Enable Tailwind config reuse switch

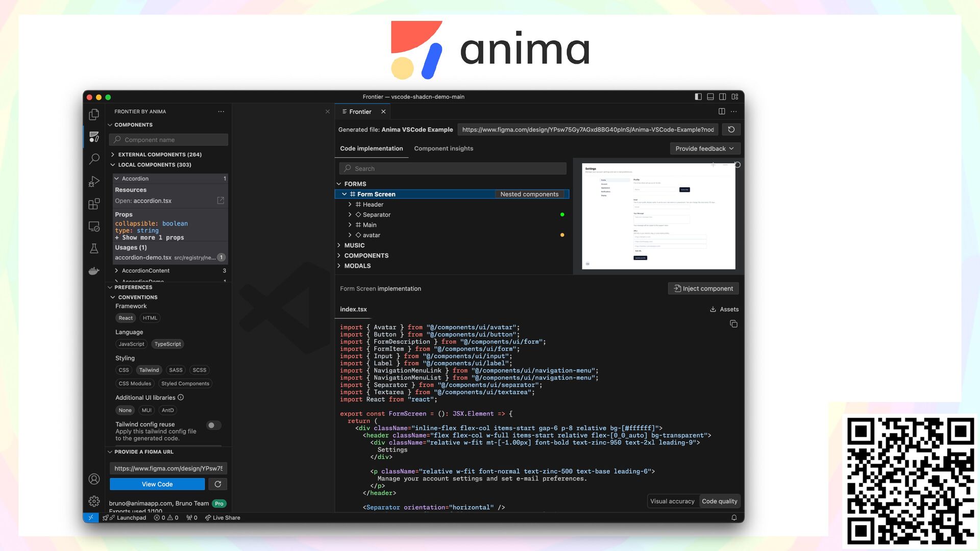tap(214, 425)
